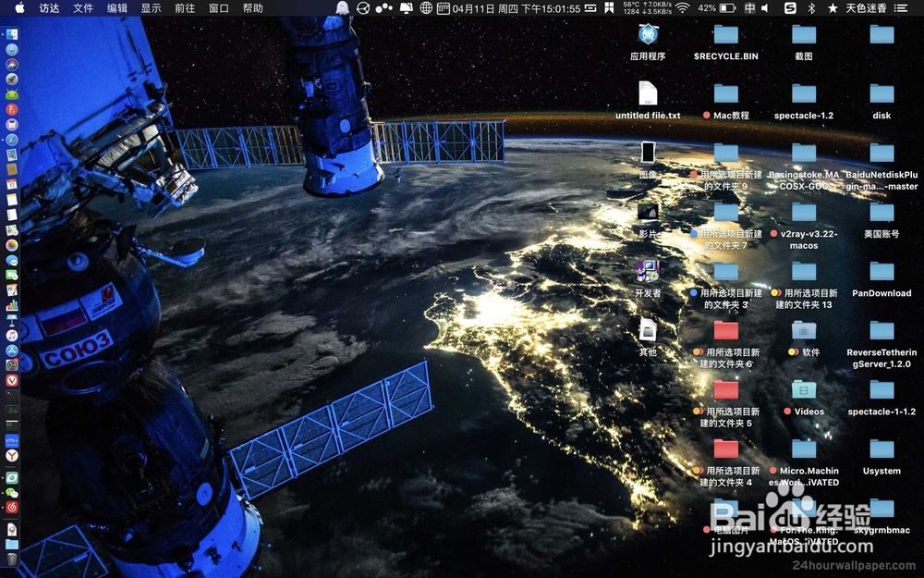Image resolution: width=924 pixels, height=578 pixels.
Task: Open Launchpad rocket icon in Dock
Action: point(12,79)
